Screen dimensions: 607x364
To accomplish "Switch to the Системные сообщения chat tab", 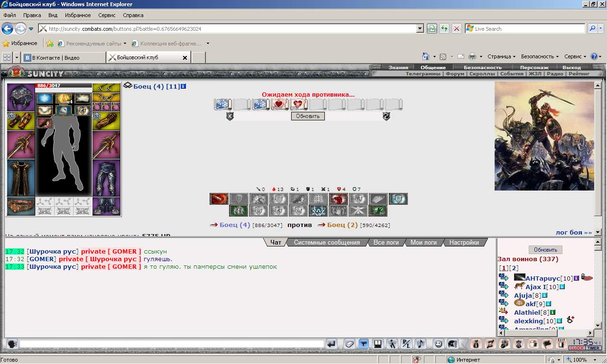I will pyautogui.click(x=327, y=242).
